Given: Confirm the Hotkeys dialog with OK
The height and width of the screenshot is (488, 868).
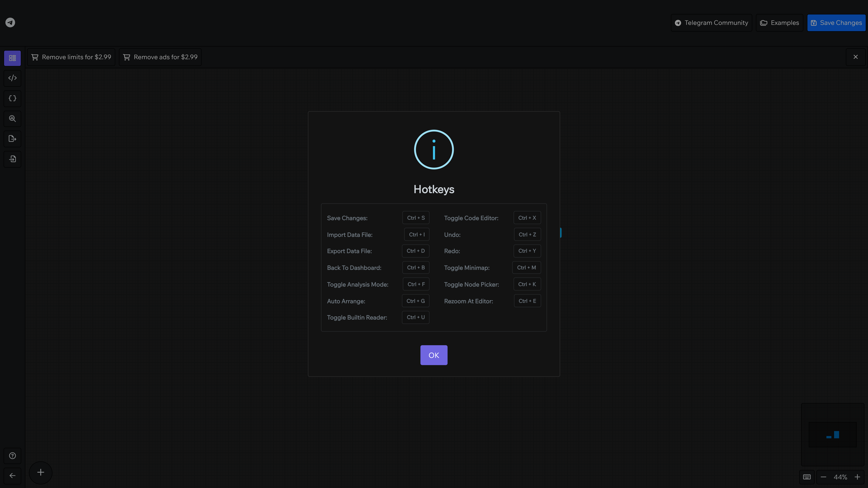Looking at the screenshot, I should tap(434, 355).
